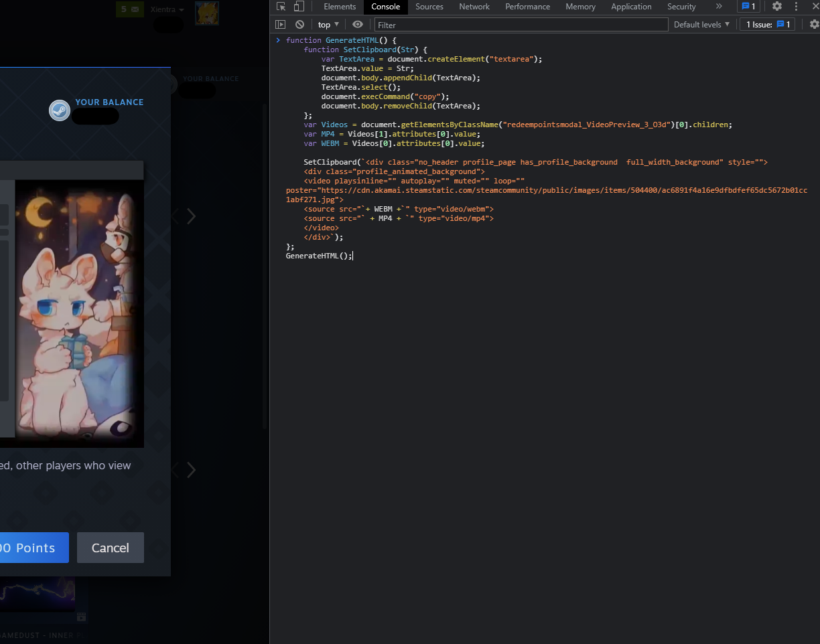
Task: Open the Application tab
Action: (631, 7)
